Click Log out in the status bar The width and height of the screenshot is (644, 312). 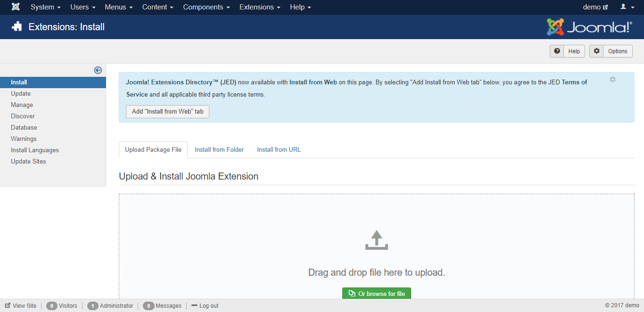point(205,306)
